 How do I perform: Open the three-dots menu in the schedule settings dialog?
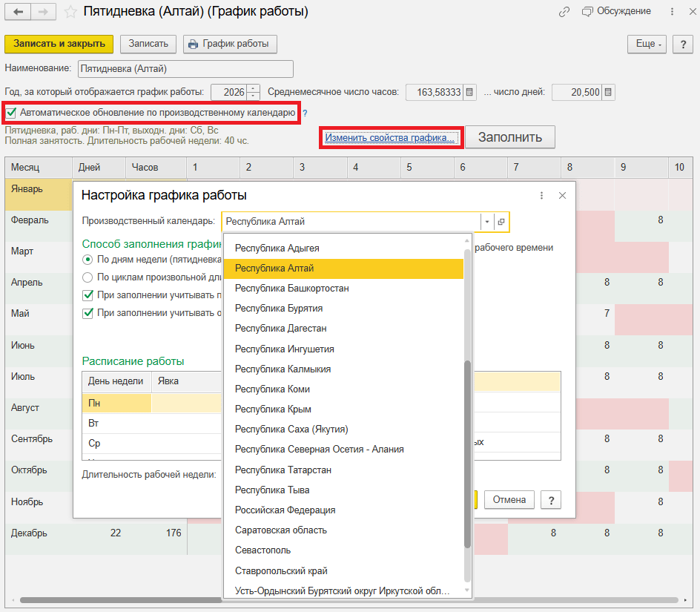pyautogui.click(x=541, y=195)
